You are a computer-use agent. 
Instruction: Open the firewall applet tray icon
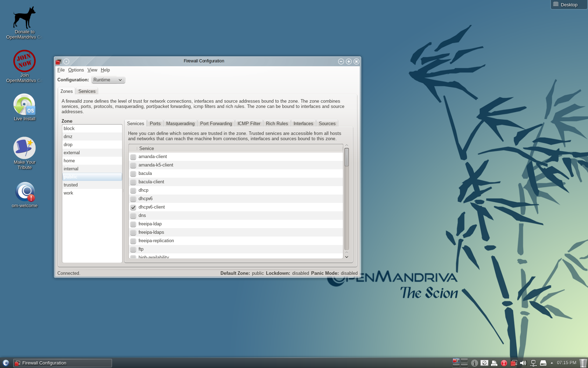pos(514,363)
